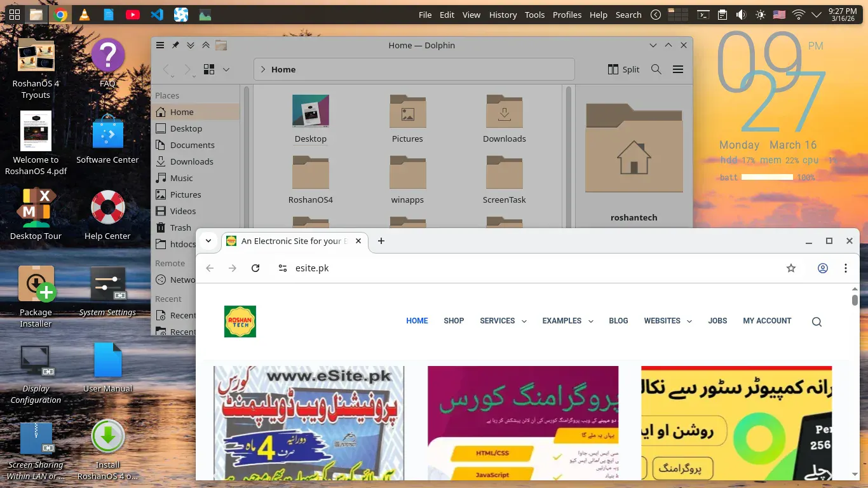Launch Google Chrome from the top panel

[60, 15]
